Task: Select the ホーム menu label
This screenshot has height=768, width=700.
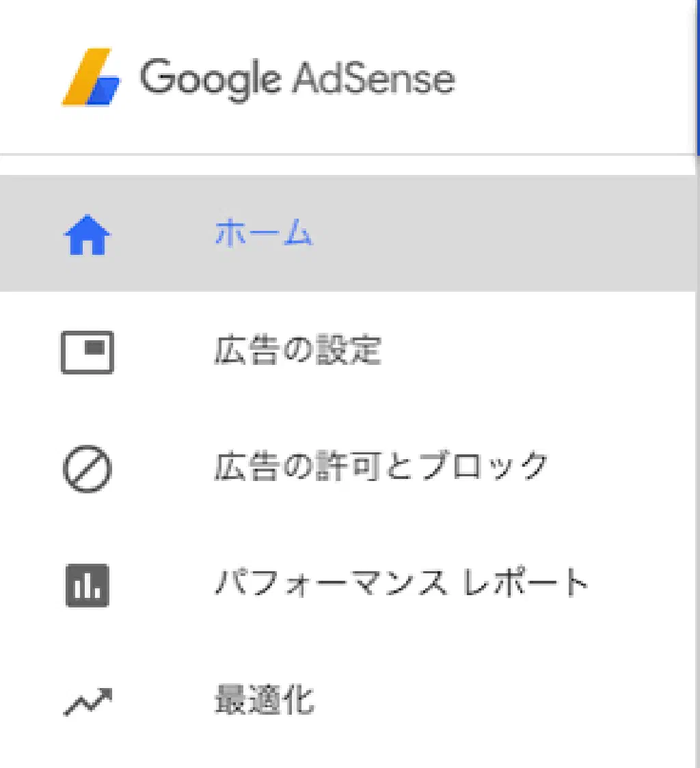Action: point(264,234)
